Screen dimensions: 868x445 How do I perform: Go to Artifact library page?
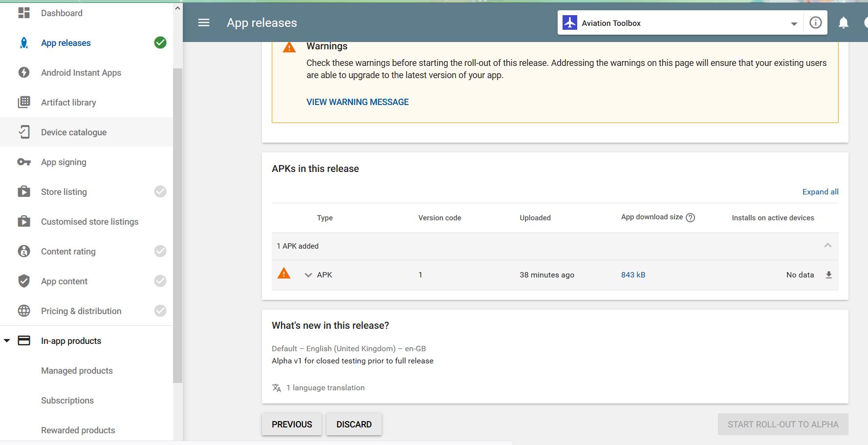pos(68,103)
